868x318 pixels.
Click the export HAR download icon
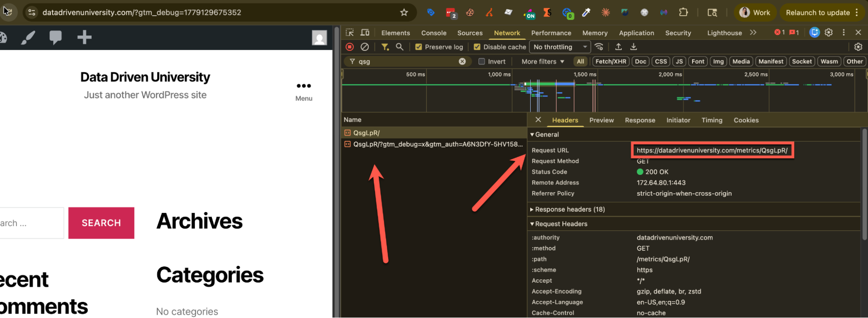coord(634,47)
